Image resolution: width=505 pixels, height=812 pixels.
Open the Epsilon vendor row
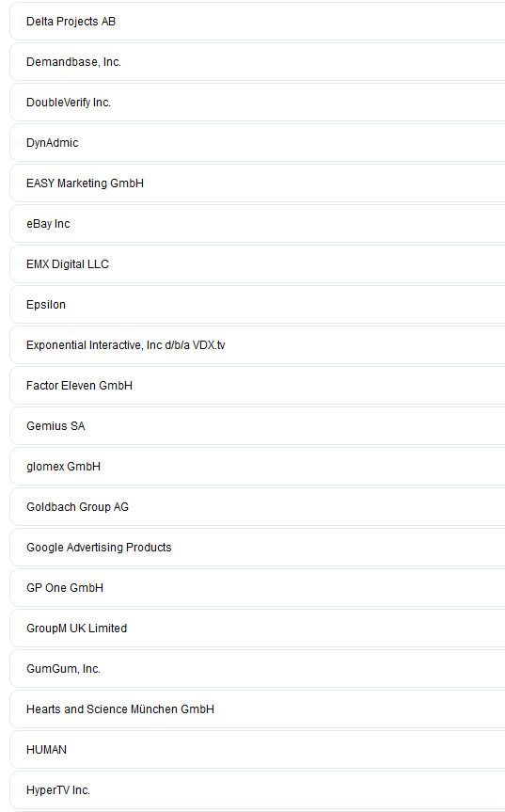[x=258, y=304]
